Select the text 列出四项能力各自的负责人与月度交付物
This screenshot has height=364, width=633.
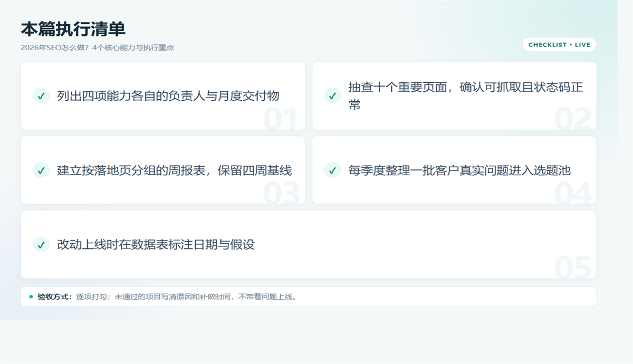(168, 95)
